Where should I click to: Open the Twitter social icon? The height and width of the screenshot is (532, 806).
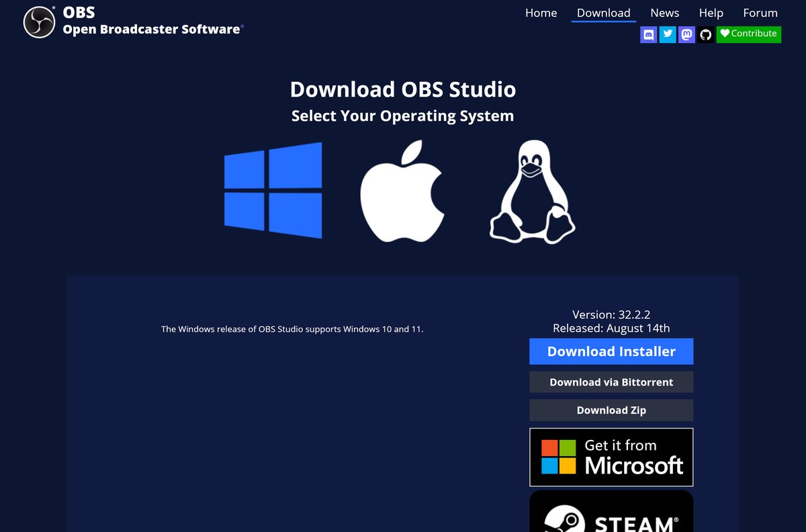[668, 34]
